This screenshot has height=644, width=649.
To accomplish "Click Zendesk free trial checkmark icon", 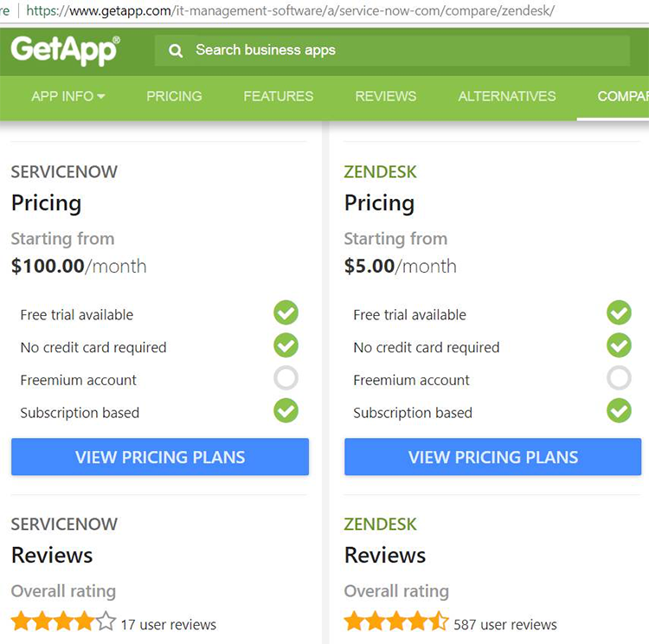I will [619, 313].
